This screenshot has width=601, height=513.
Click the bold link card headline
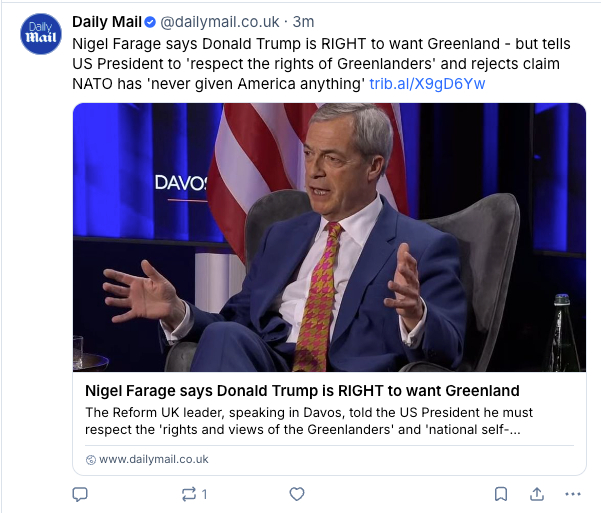tap(302, 390)
